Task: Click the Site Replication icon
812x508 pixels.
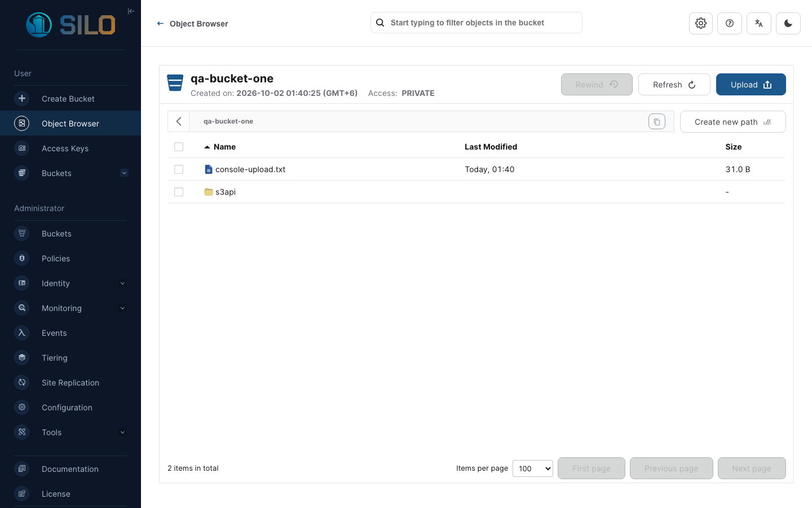Action: click(22, 382)
